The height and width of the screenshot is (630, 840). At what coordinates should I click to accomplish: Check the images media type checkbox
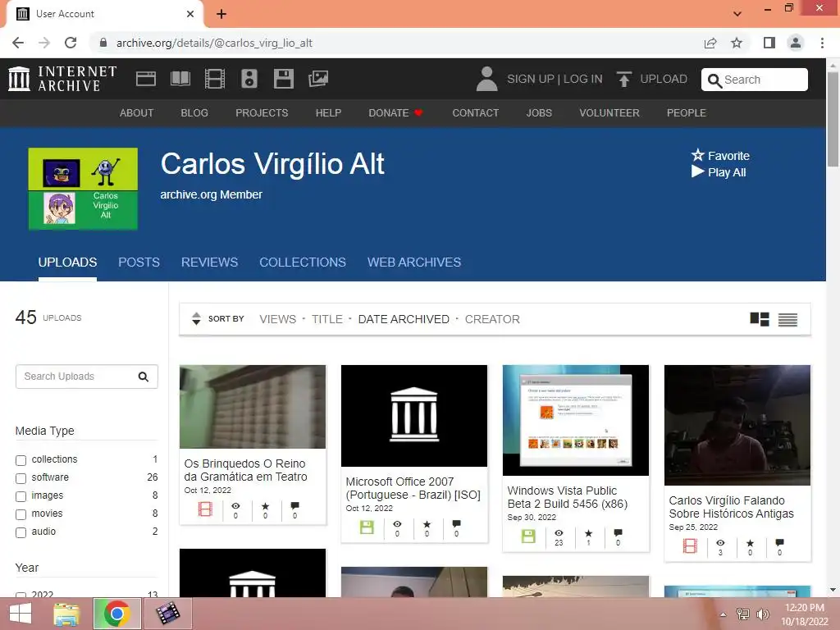[x=21, y=496]
